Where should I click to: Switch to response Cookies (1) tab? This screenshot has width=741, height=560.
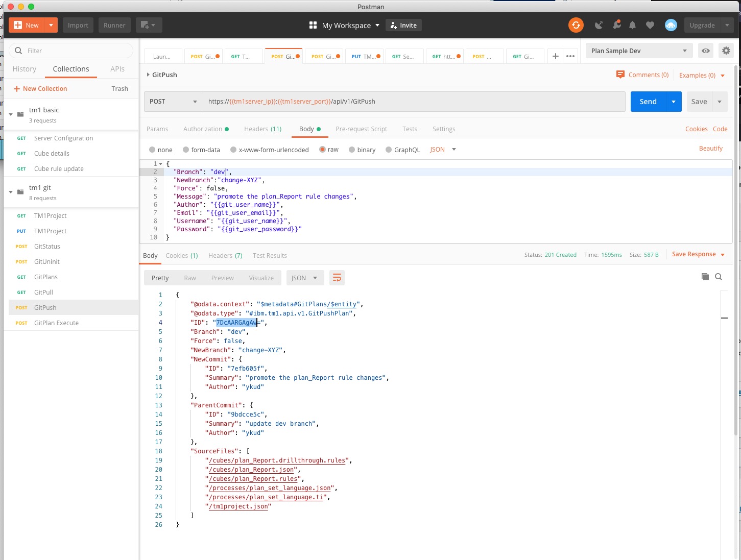(x=182, y=256)
